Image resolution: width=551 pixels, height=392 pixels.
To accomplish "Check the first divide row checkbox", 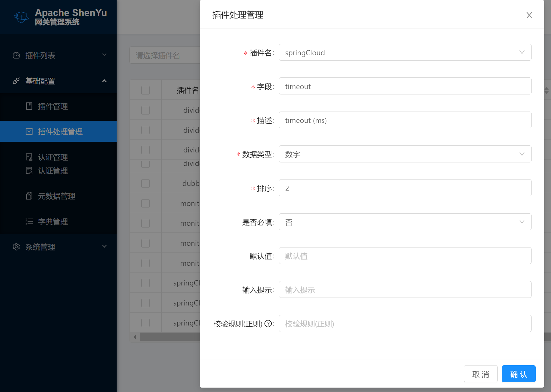I will pyautogui.click(x=145, y=110).
